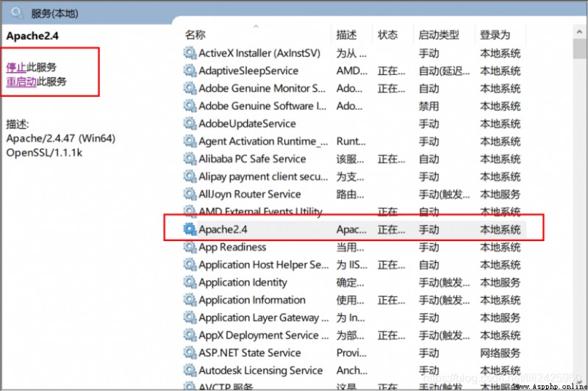Select the Agent Activation Runtime name
Viewport: 588px width, 391px height.
(x=263, y=141)
